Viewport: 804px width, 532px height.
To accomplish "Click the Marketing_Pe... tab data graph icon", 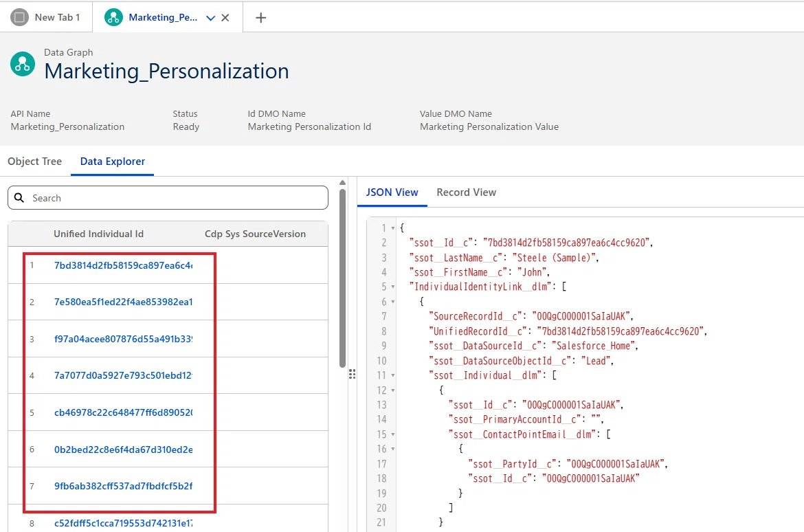I will pos(113,17).
